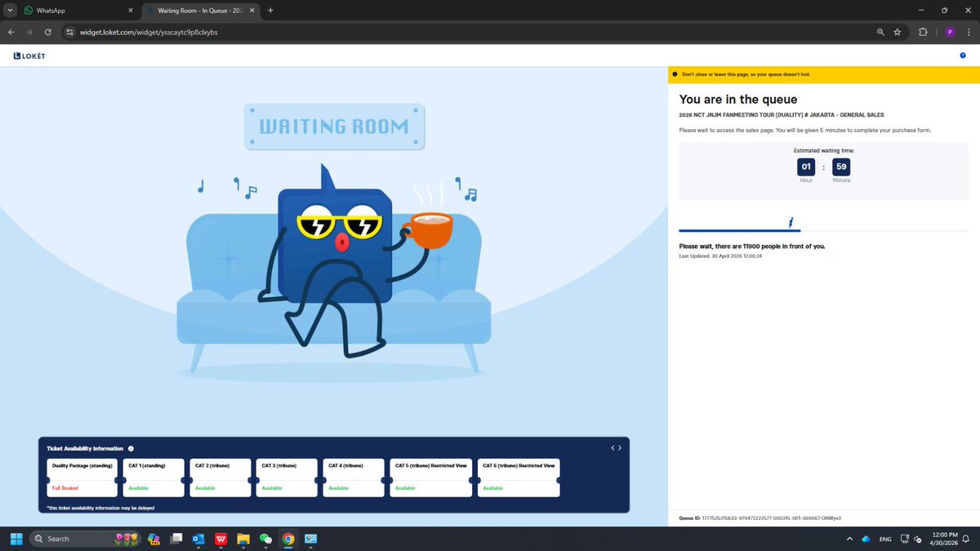
Task: Click the hour value 01 box
Action: pyautogui.click(x=806, y=167)
